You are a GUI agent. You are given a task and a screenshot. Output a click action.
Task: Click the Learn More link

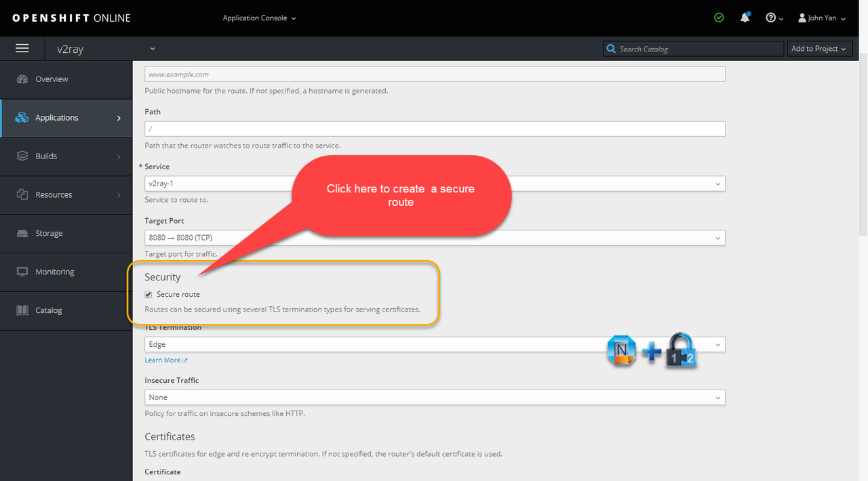click(165, 360)
